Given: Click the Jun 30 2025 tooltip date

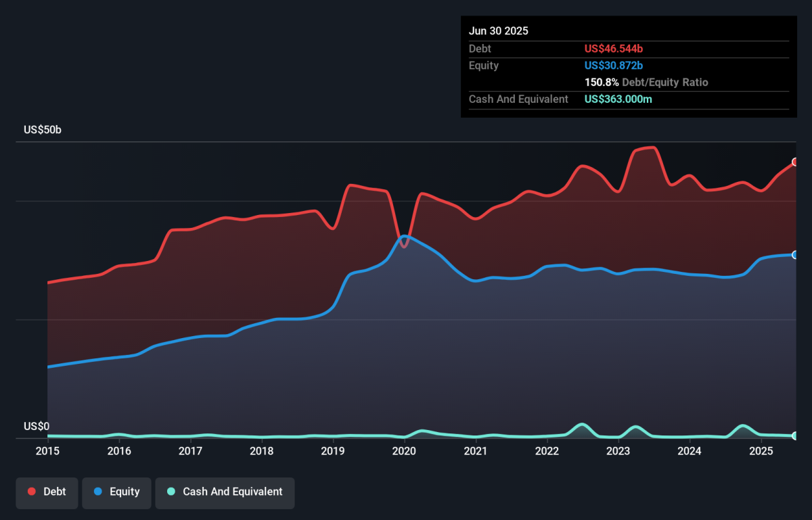Looking at the screenshot, I should [499, 31].
